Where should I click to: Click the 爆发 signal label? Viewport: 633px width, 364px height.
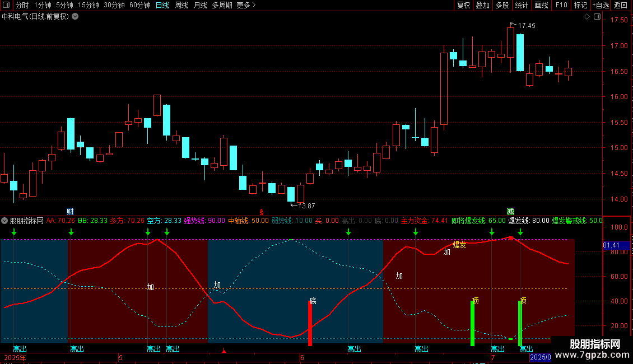click(x=459, y=245)
